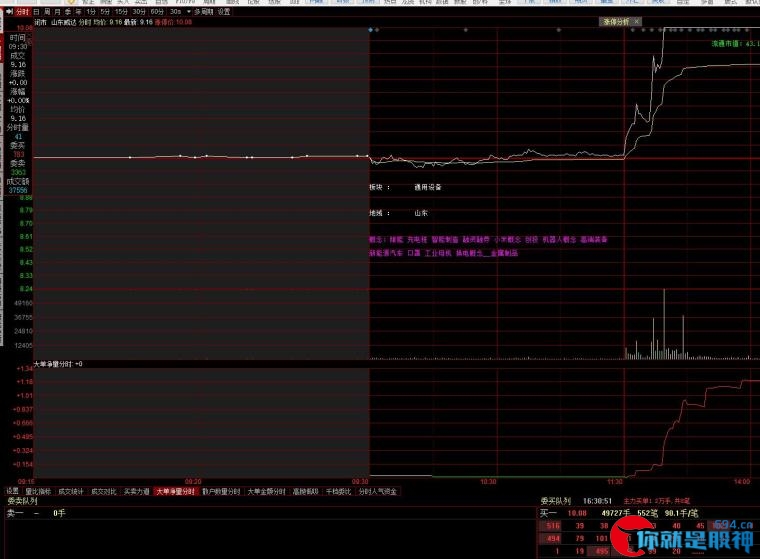760x559 pixels.
Task: Select the 15分 period
Action: pos(121,12)
